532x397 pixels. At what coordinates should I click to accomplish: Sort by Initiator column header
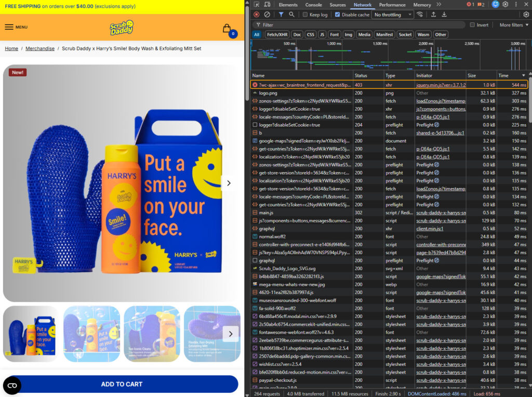(441, 75)
